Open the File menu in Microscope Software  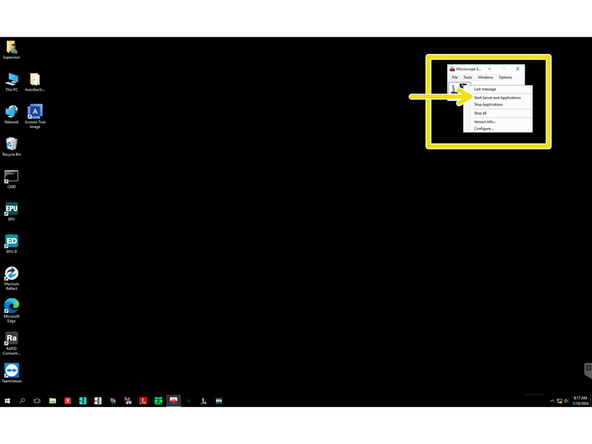click(x=455, y=77)
